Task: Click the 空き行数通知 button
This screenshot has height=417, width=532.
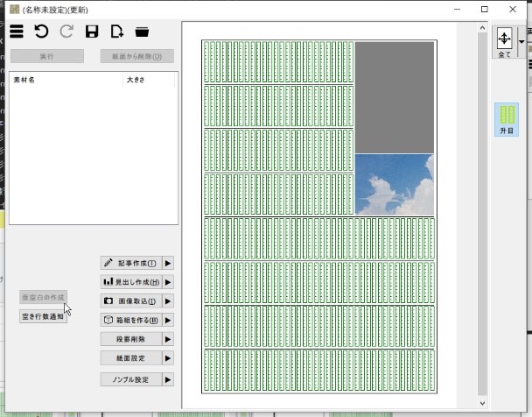Action: (43, 316)
